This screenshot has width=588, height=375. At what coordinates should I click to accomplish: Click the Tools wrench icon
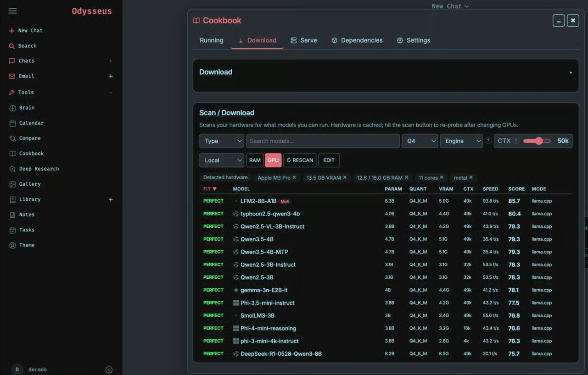(12, 93)
